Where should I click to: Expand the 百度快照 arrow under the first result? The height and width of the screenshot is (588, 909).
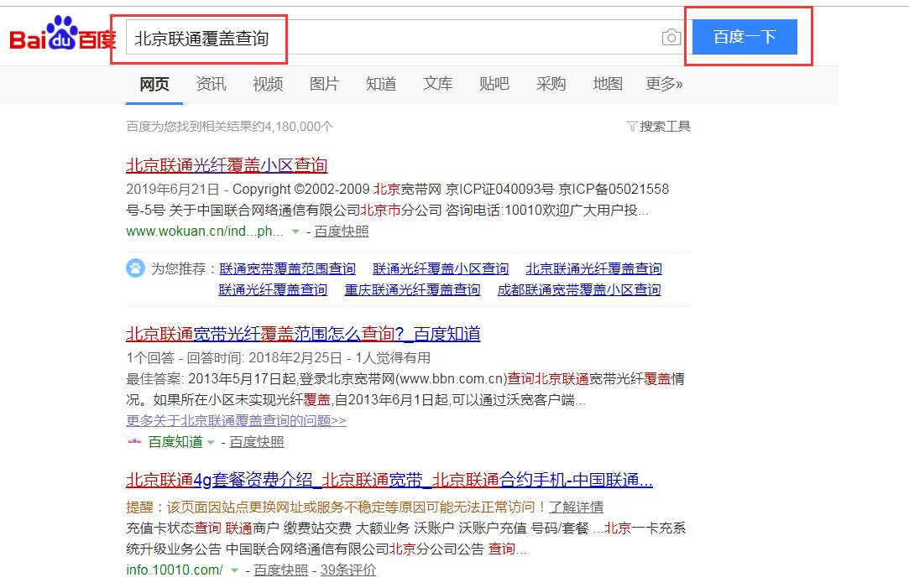(295, 233)
